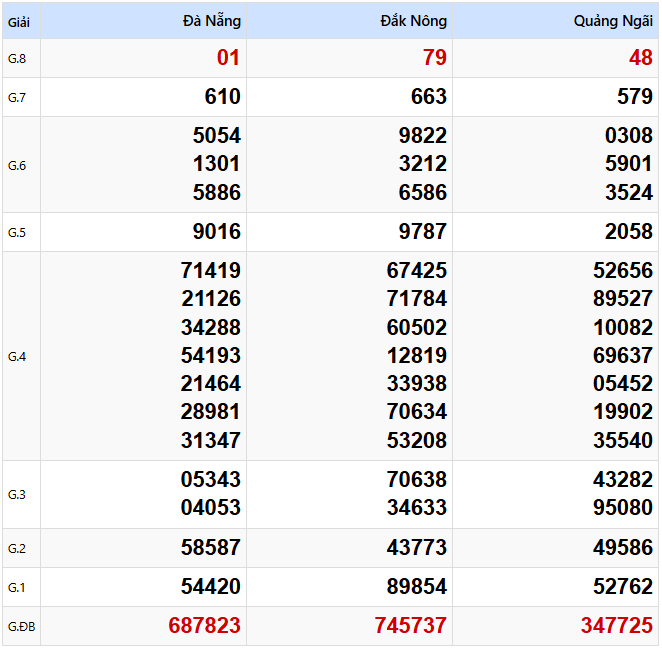This screenshot has height=648, width=662.
Task: Click Quảng Ngãi G.5 number 2058
Action: tap(629, 232)
